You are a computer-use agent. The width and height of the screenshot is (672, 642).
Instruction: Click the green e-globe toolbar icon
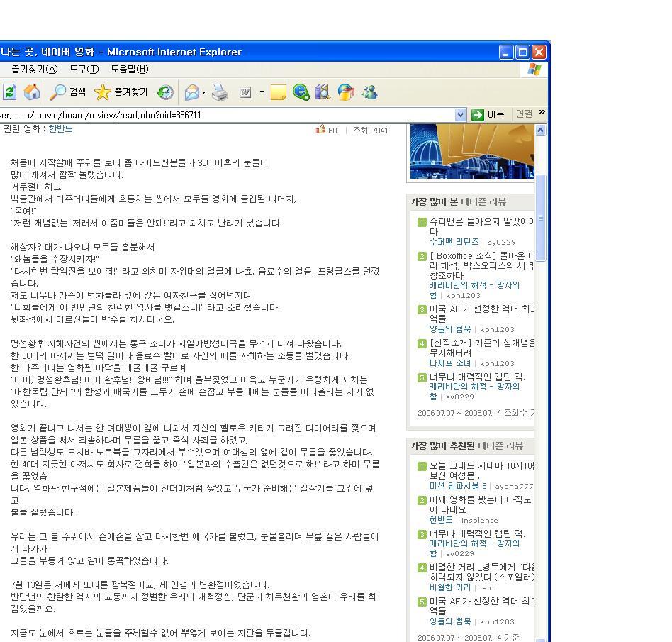point(301,92)
